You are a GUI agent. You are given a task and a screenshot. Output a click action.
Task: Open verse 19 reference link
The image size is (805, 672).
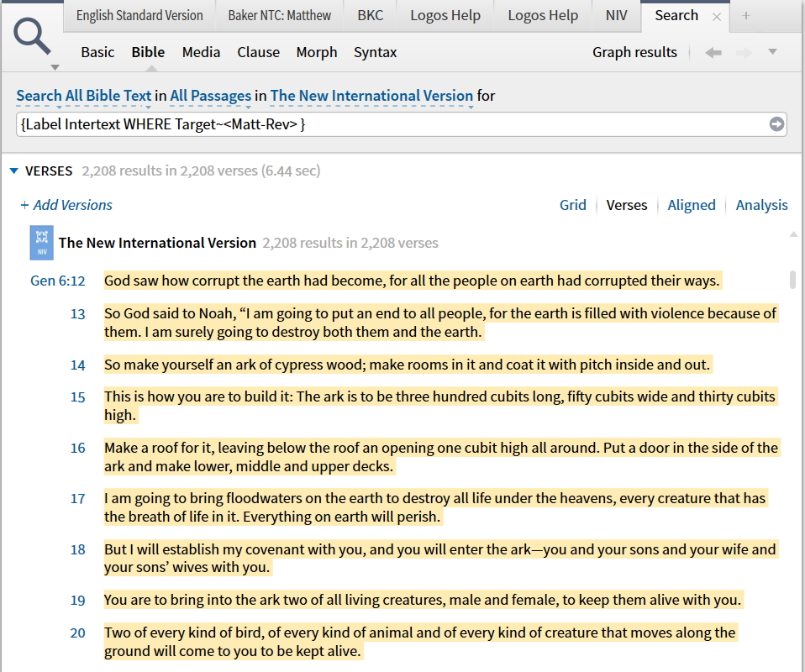(77, 601)
